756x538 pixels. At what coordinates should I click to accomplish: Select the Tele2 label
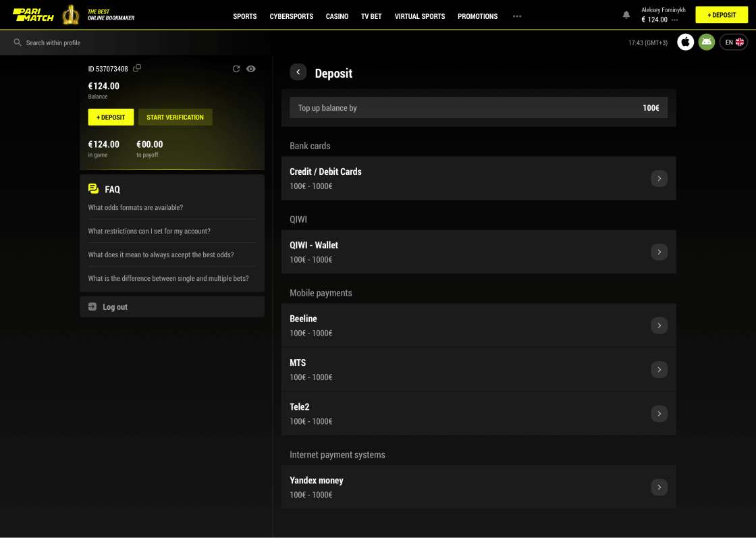point(300,407)
